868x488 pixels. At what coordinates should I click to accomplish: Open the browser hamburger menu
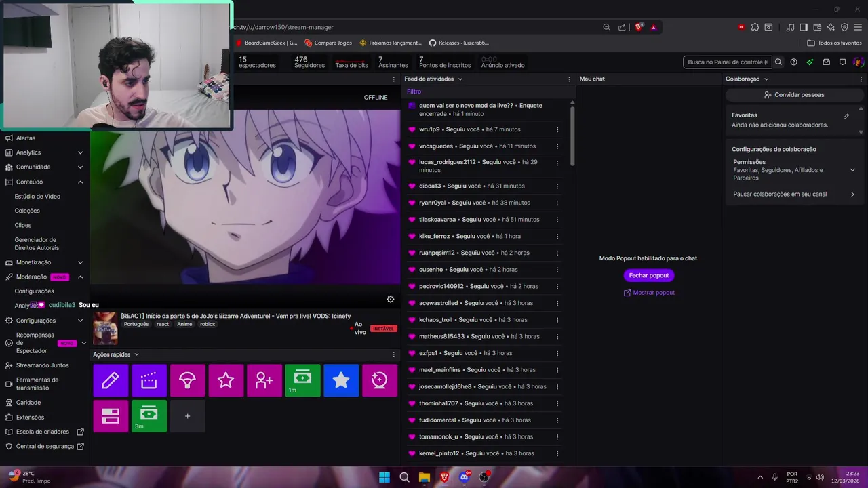858,27
